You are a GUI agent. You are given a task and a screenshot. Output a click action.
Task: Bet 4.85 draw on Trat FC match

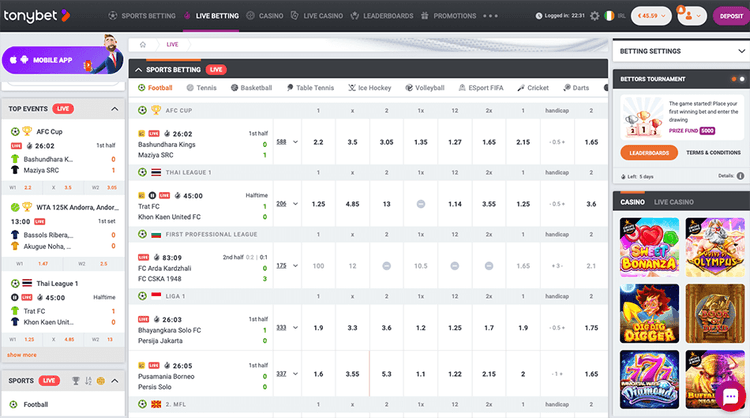(x=353, y=204)
